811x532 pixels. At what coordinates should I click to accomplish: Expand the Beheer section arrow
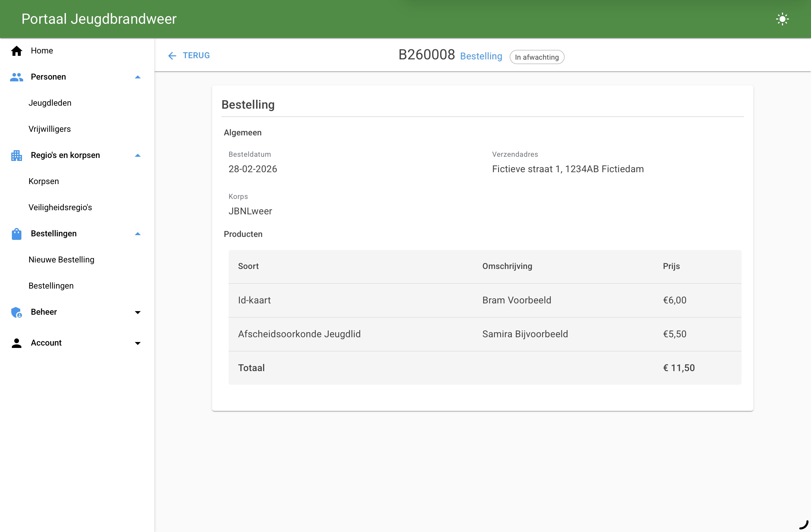coord(138,312)
